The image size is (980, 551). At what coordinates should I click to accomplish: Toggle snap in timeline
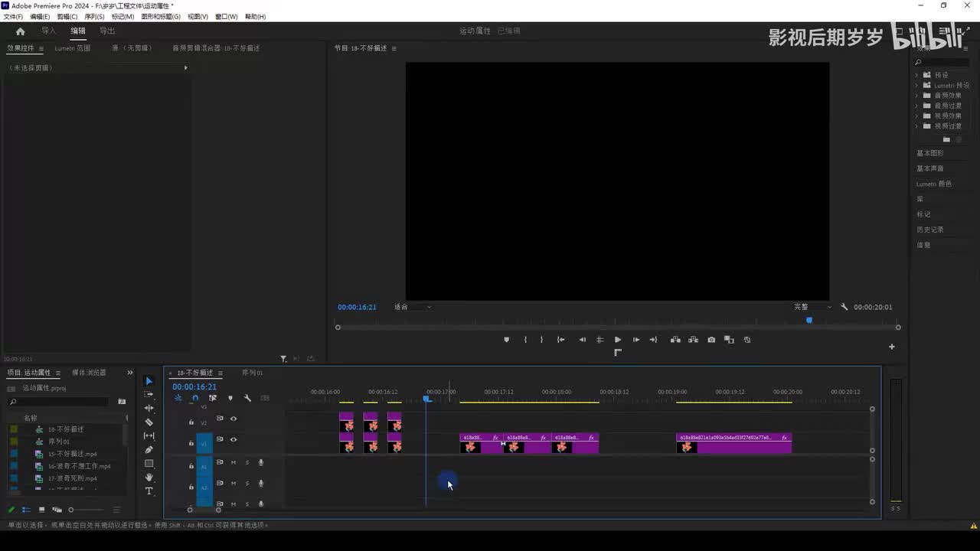tap(195, 398)
